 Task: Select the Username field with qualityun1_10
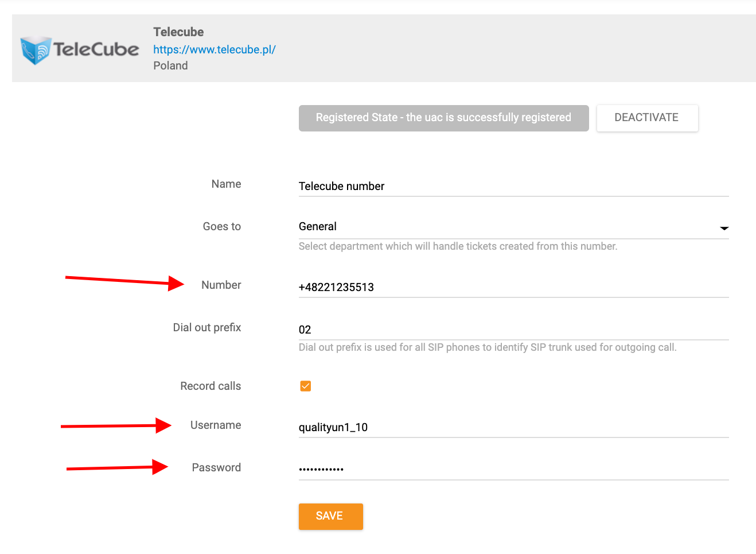(513, 427)
